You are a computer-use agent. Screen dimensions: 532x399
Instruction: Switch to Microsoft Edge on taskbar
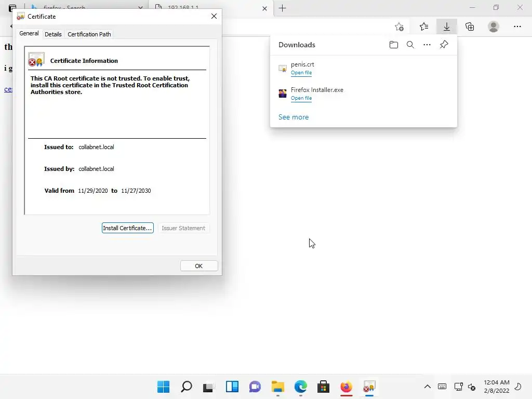coord(301,387)
